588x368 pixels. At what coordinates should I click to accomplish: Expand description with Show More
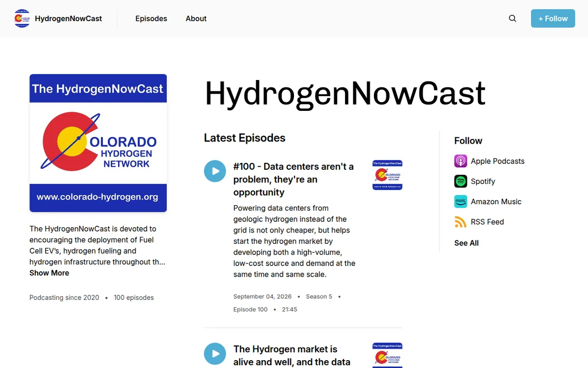pos(49,273)
